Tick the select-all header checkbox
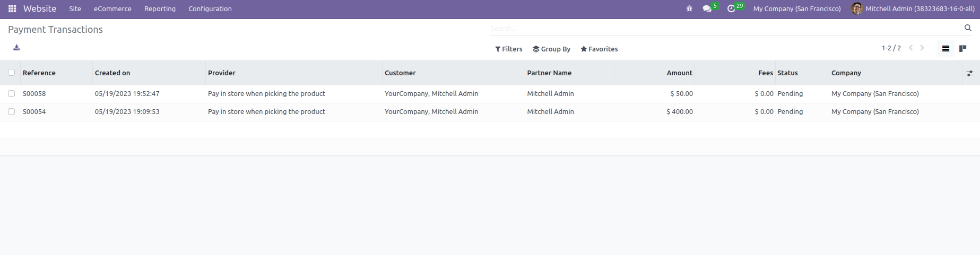The height and width of the screenshot is (255, 980). [12, 73]
